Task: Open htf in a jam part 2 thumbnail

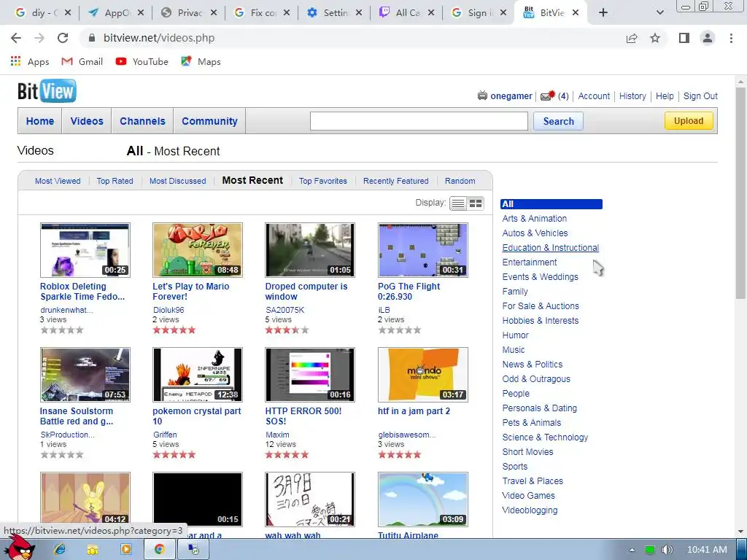Action: point(422,375)
